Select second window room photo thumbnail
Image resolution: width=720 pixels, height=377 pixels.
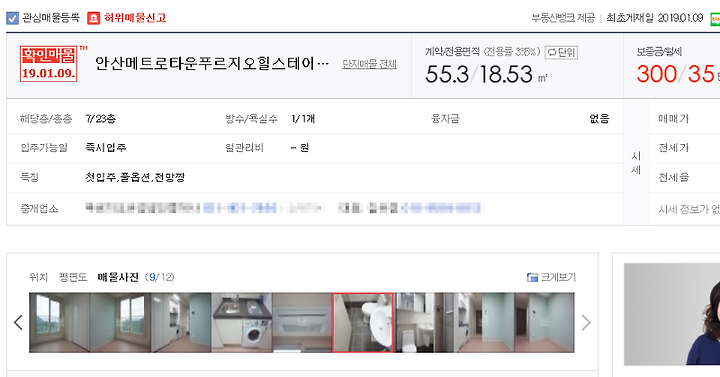pos(120,323)
